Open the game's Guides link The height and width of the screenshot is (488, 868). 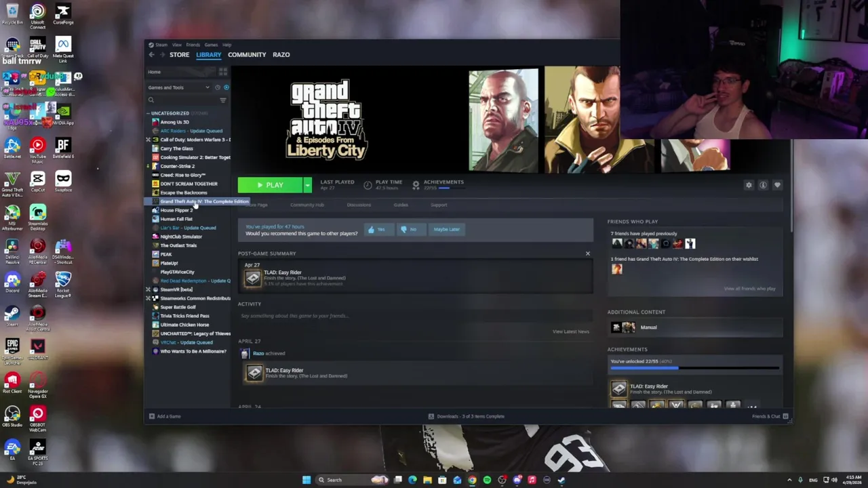click(401, 205)
